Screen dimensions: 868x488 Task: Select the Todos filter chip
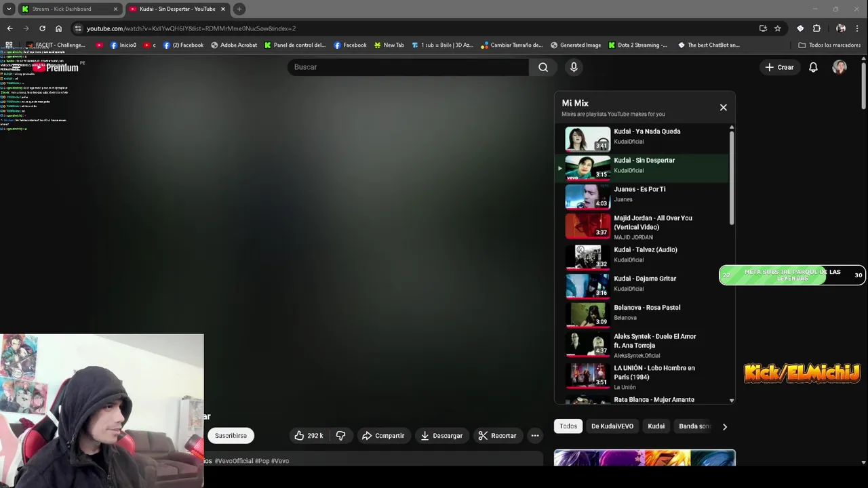568,426
